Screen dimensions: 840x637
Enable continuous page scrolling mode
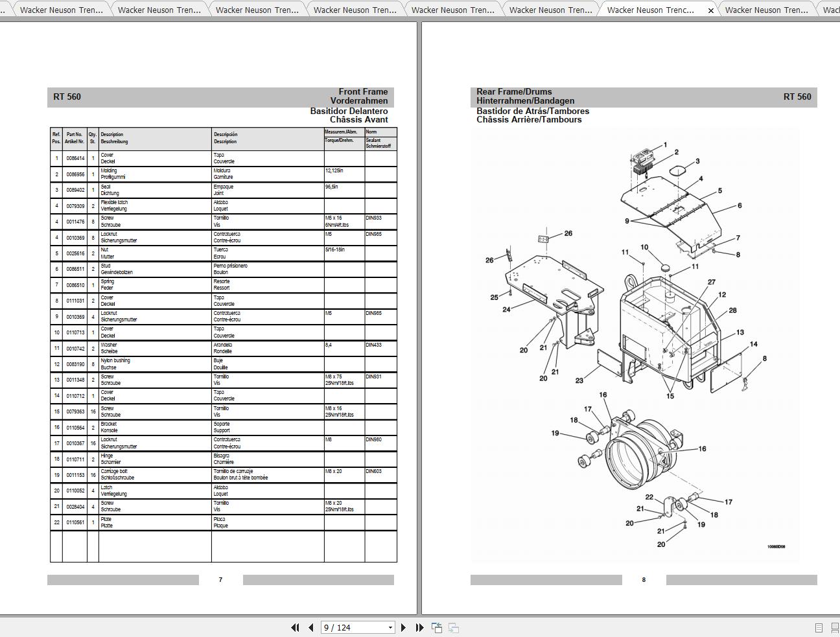pos(835,627)
